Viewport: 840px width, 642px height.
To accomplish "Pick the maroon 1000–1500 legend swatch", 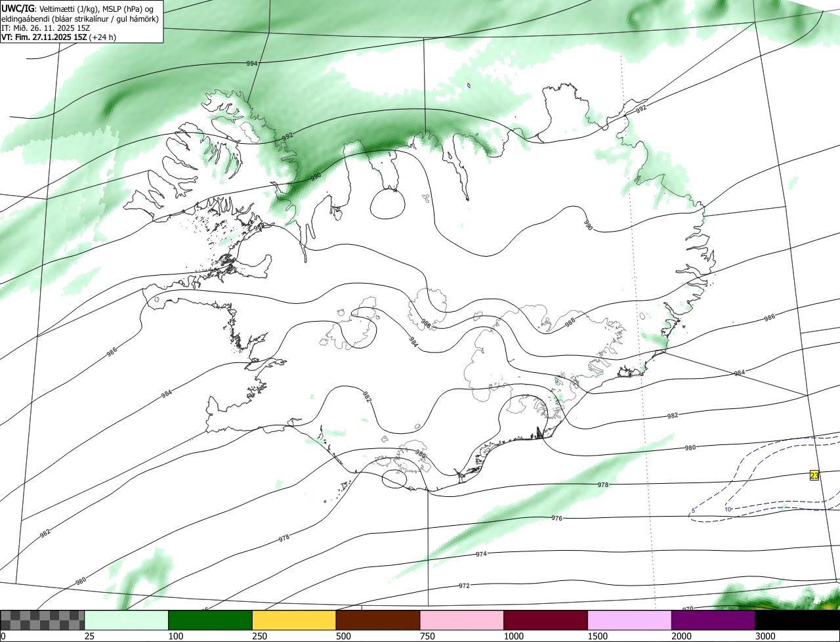I will (545, 620).
